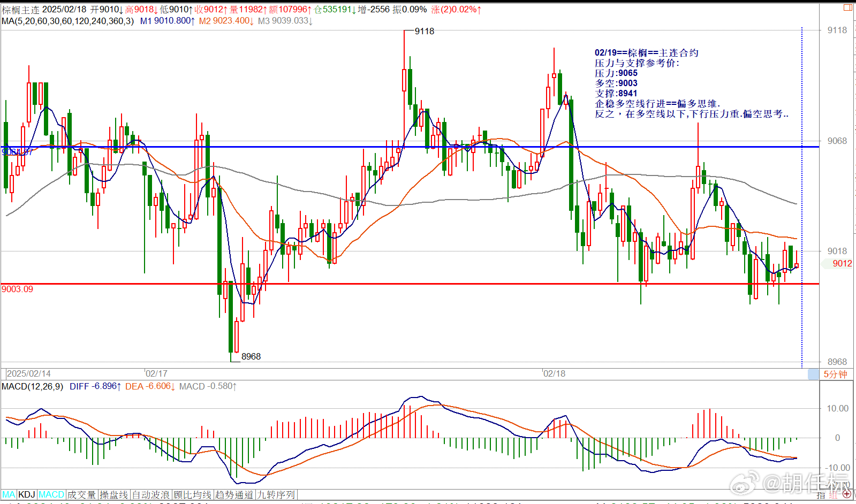
Task: Click the 02/17 date marker on time axis
Action: 156,374
